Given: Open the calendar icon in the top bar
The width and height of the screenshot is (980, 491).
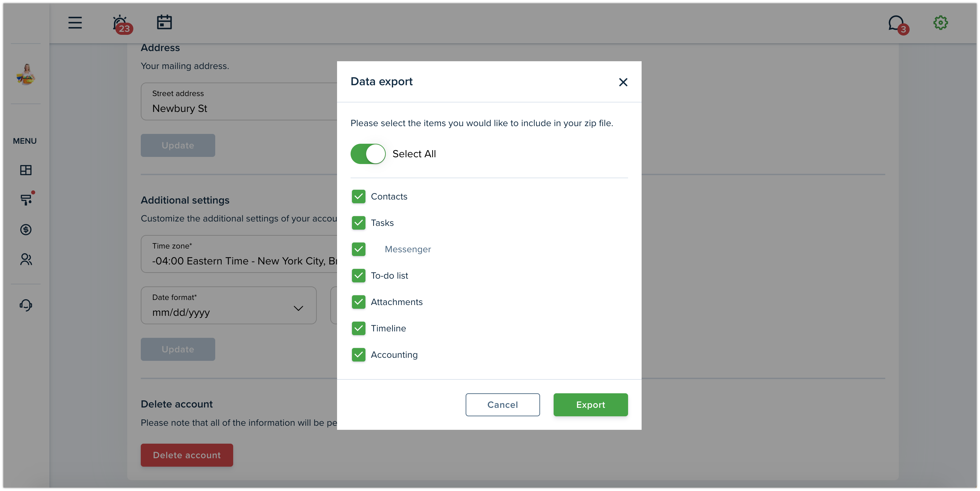Looking at the screenshot, I should [x=164, y=22].
